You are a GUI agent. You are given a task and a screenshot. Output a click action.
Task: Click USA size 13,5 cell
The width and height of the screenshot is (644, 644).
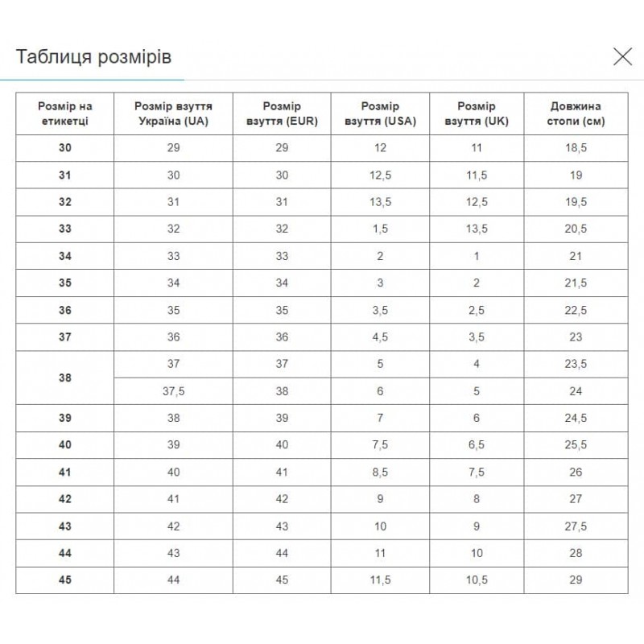click(380, 202)
